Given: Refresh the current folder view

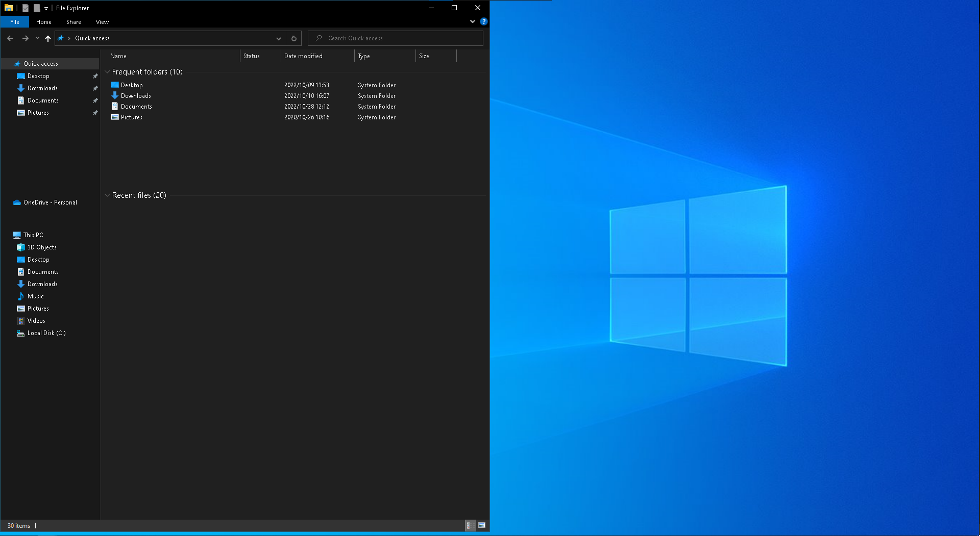Looking at the screenshot, I should click(294, 38).
